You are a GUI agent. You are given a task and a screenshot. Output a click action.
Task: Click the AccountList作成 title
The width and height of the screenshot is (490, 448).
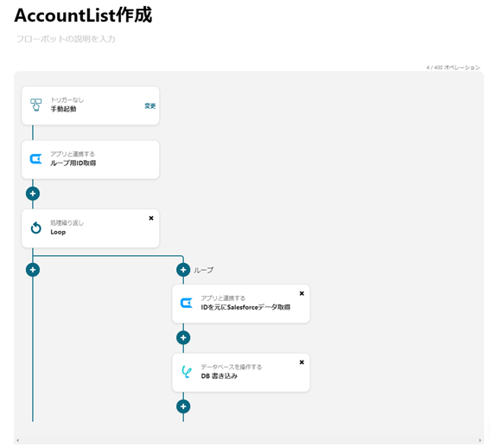click(x=83, y=15)
